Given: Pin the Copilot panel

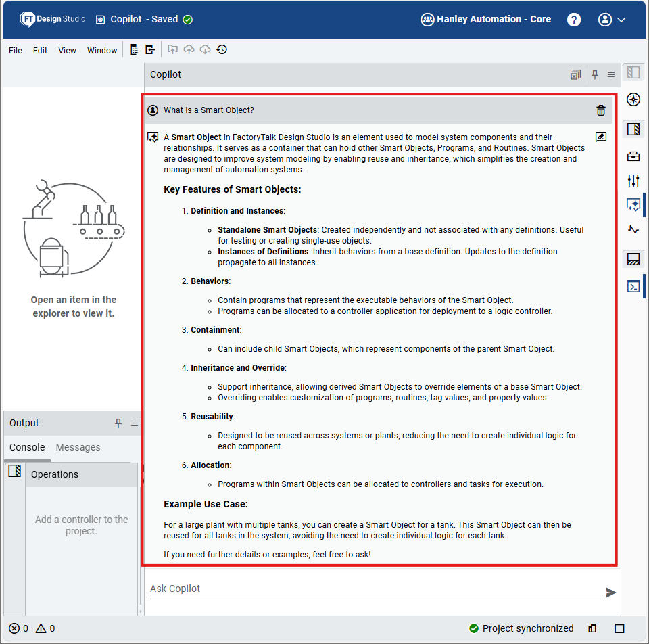Looking at the screenshot, I should (595, 75).
